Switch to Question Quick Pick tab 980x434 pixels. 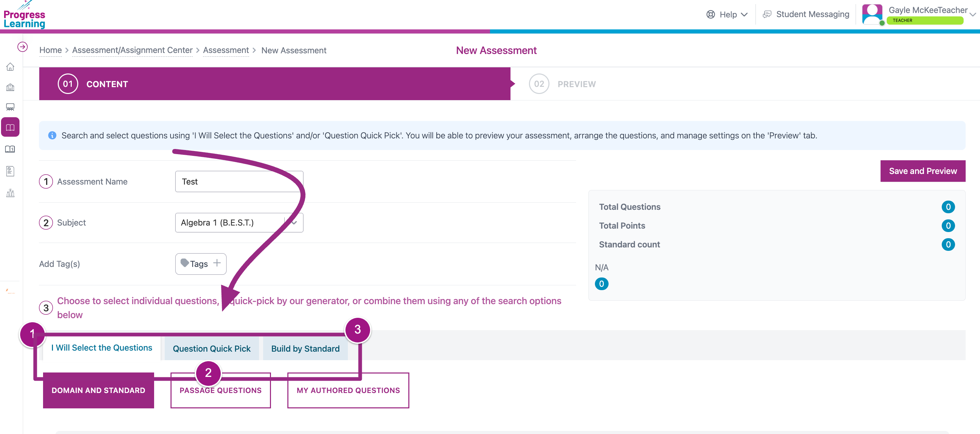pyautogui.click(x=212, y=349)
